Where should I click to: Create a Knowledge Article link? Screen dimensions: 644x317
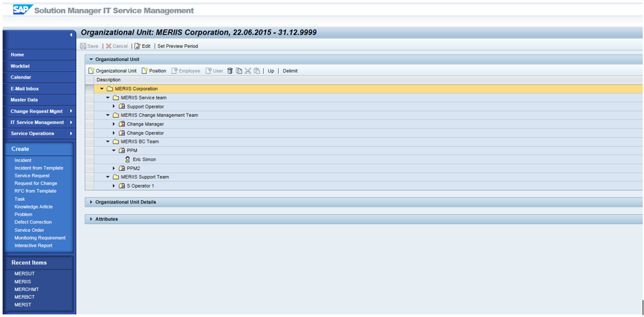point(34,207)
